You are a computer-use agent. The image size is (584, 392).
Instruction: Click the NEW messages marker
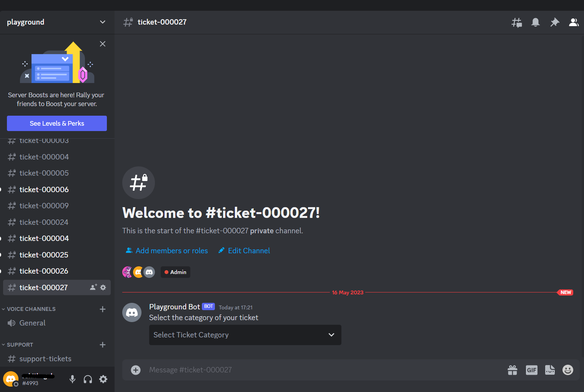pyautogui.click(x=565, y=292)
